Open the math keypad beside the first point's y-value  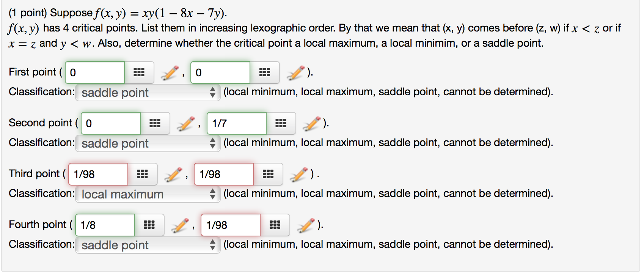tap(265, 72)
